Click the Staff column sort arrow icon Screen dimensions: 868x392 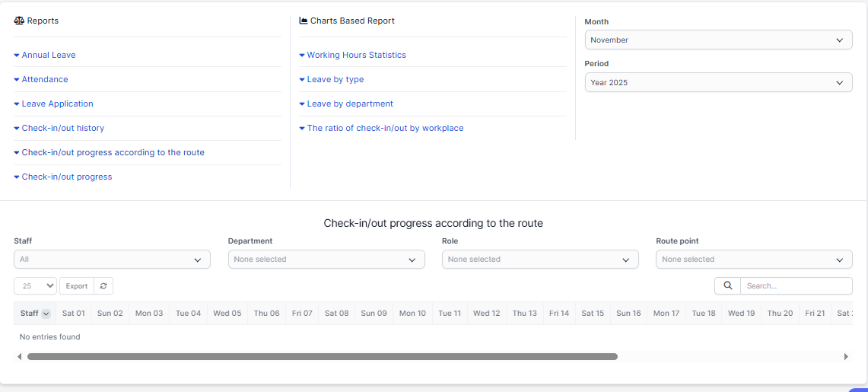coord(46,314)
